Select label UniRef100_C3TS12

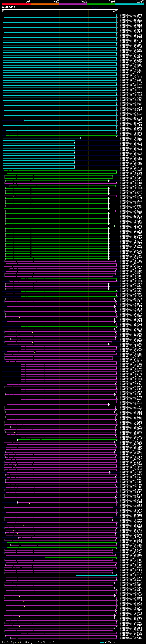(x=131, y=90)
